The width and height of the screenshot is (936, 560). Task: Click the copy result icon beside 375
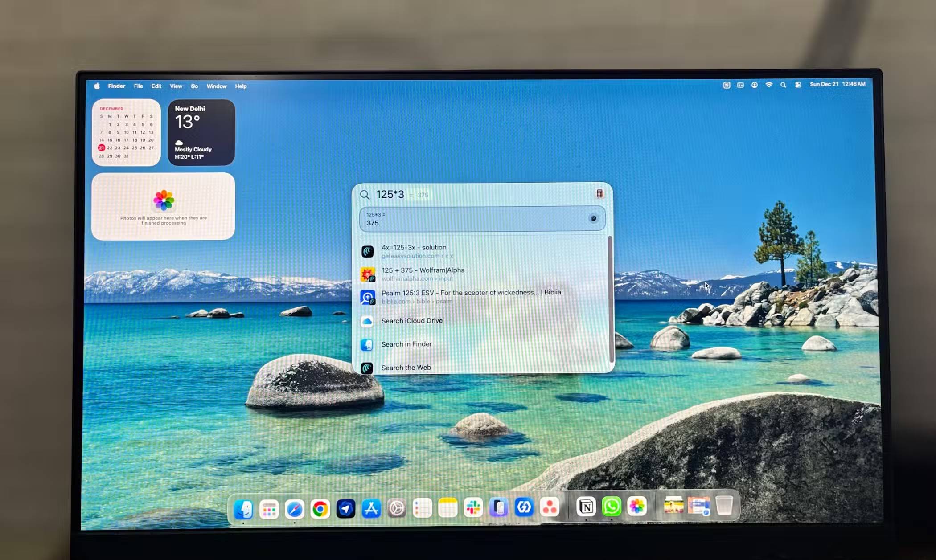point(593,218)
